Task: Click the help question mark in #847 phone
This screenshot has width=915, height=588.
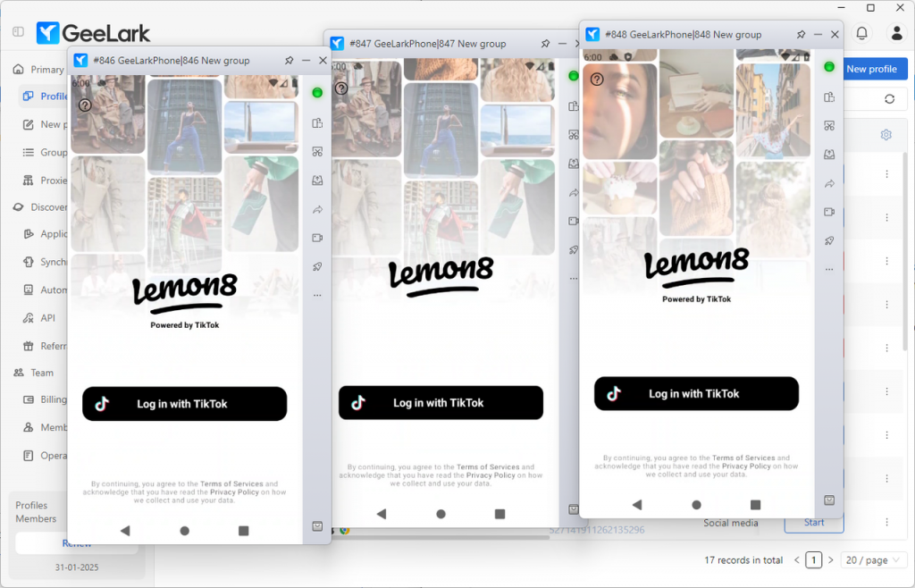Action: pyautogui.click(x=341, y=88)
